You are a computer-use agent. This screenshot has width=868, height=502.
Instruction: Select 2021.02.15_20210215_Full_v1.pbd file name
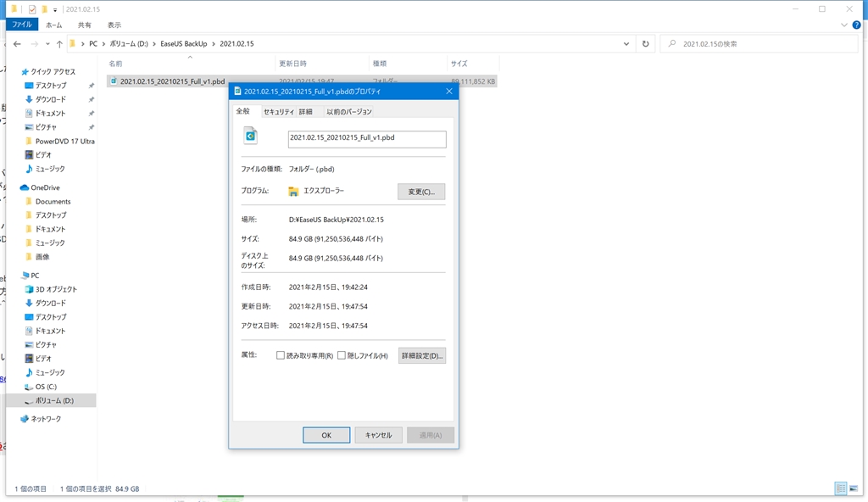(x=172, y=81)
